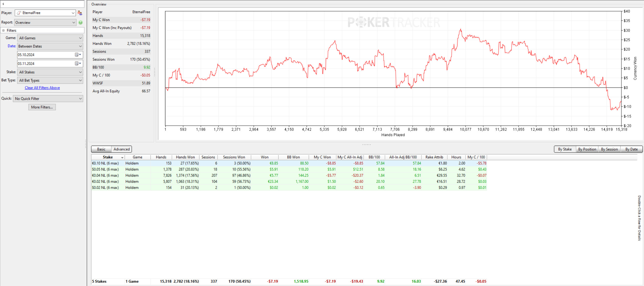Click the Hands Played axis label
Image resolution: width=644 pixels, height=286 pixels.
coord(393,135)
